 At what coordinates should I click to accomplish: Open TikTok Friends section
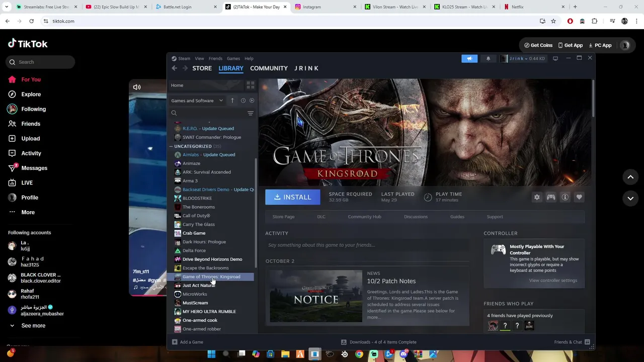(24, 124)
